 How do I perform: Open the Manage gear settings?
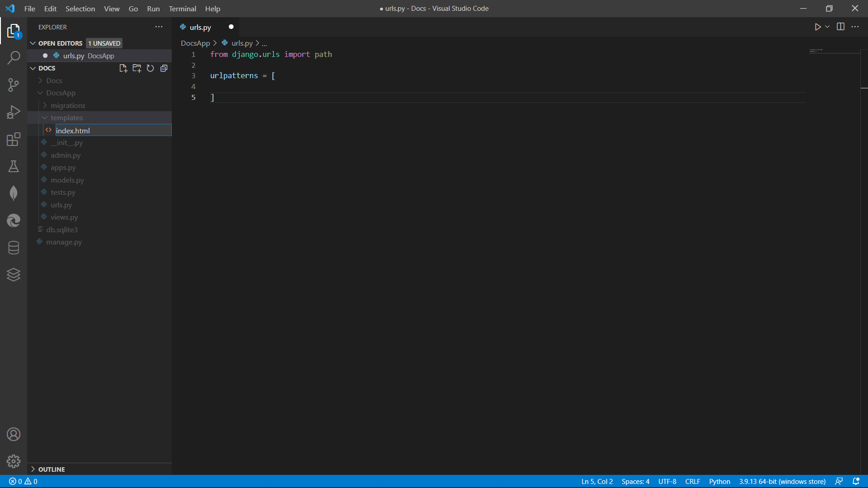click(x=14, y=461)
